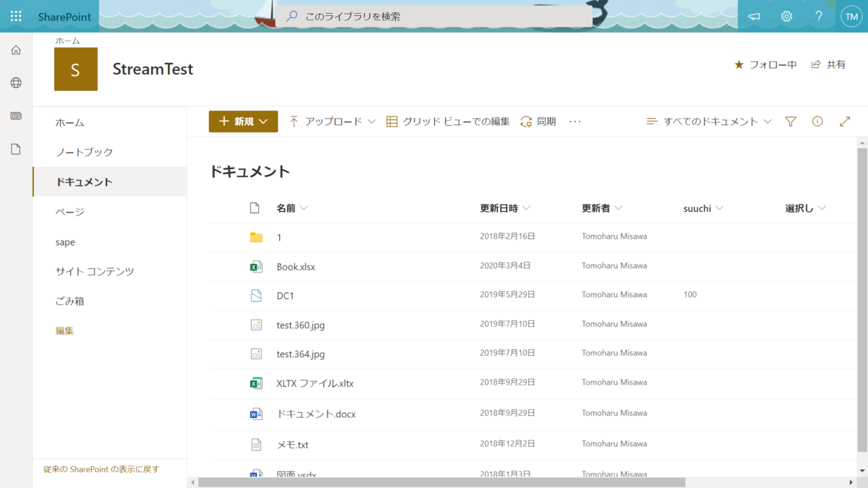868x488 pixels.
Task: Open the 名前 column header dropdown
Action: coord(292,208)
